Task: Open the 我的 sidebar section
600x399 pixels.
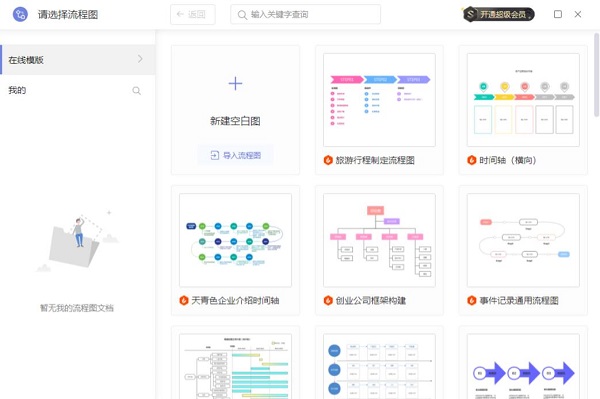Action: click(78, 90)
